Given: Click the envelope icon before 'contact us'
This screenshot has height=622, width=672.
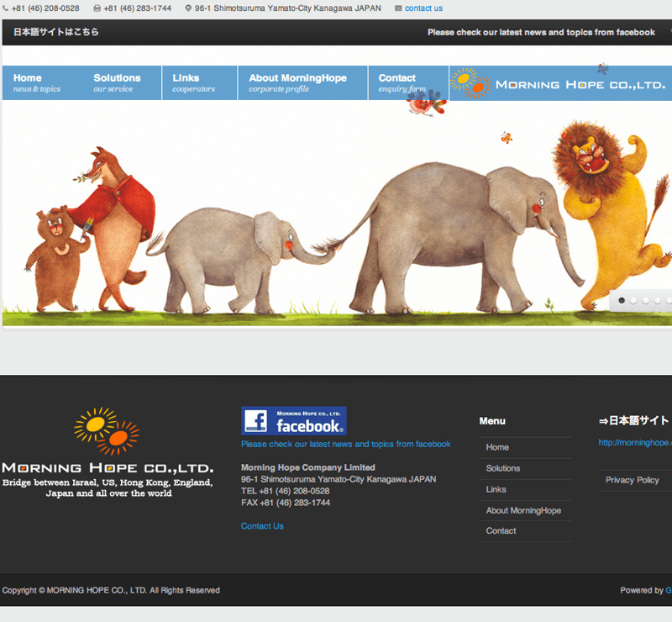Looking at the screenshot, I should [398, 8].
